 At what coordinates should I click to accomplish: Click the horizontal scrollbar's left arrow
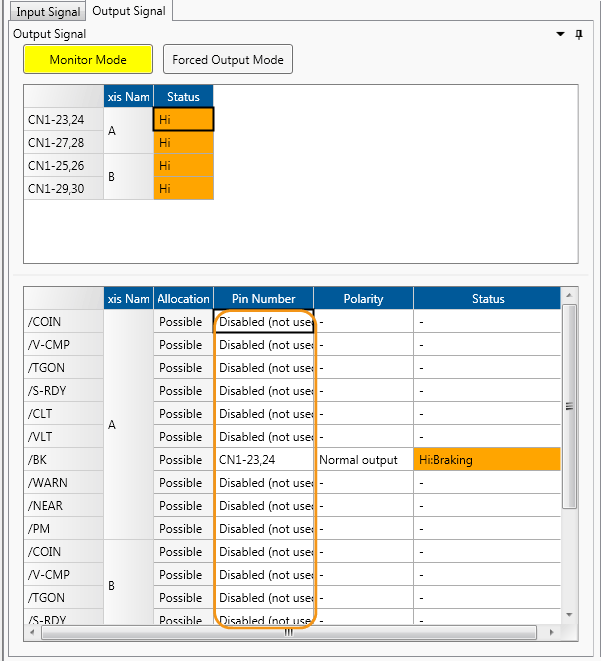[30, 632]
